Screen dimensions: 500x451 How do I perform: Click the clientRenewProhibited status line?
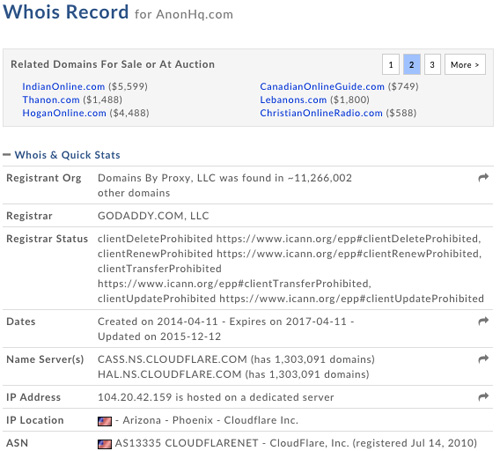point(290,254)
